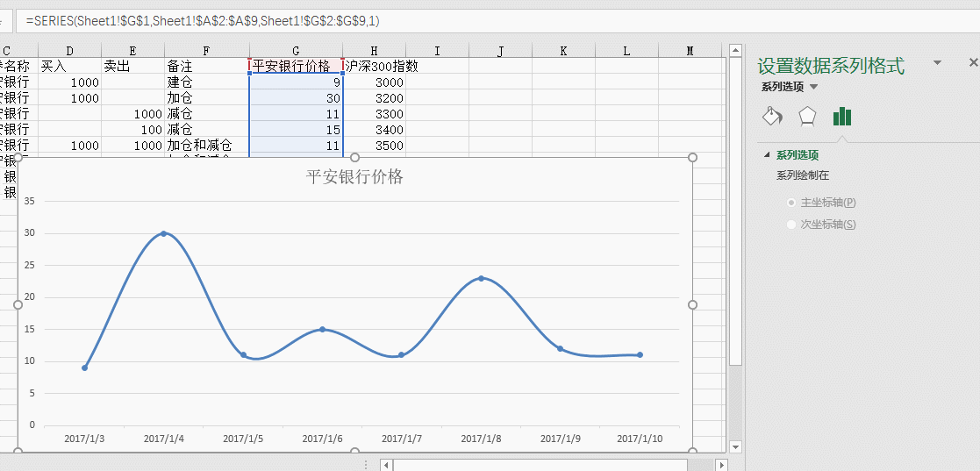Select the 次坐标轴 radio button
This screenshot has height=471, width=980.
pos(792,225)
